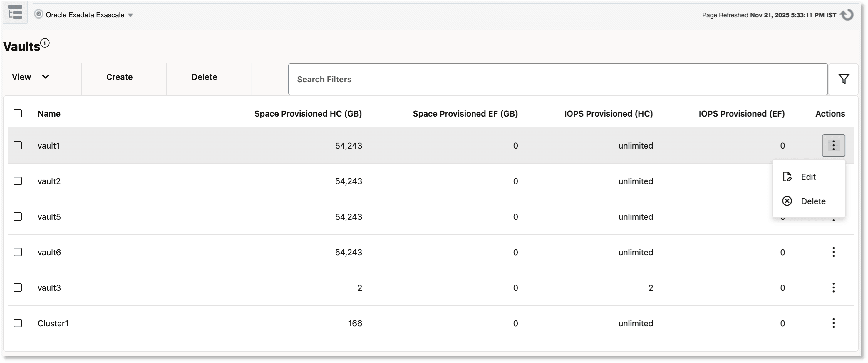Viewport: 868px width, 363px height.
Task: Click the page refresh icon
Action: point(847,15)
